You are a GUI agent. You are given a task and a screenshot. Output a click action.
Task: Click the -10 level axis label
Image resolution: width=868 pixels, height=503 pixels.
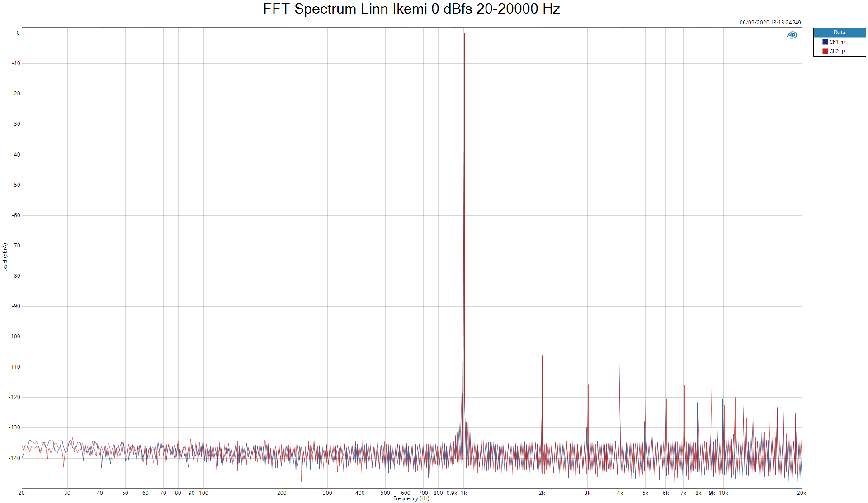[16, 63]
